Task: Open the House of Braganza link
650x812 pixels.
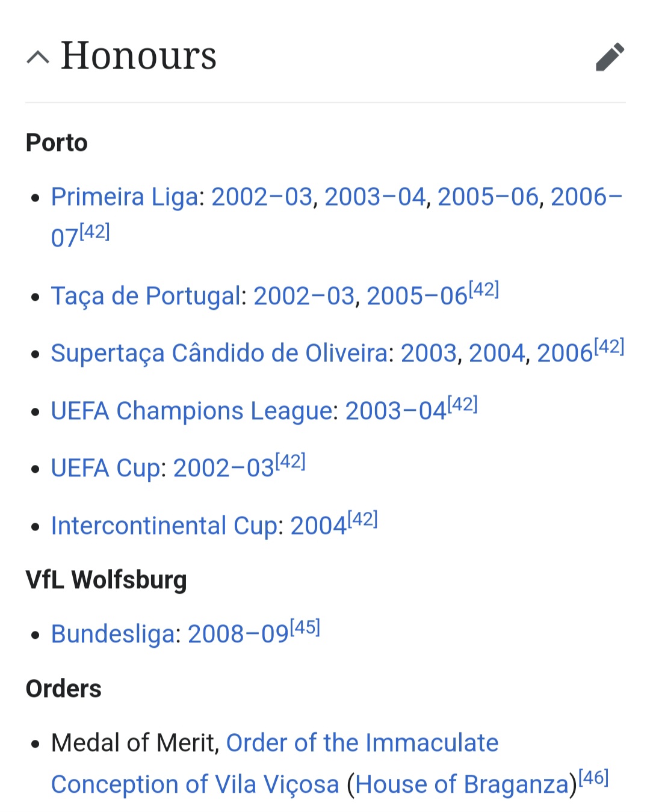Action: [462, 784]
